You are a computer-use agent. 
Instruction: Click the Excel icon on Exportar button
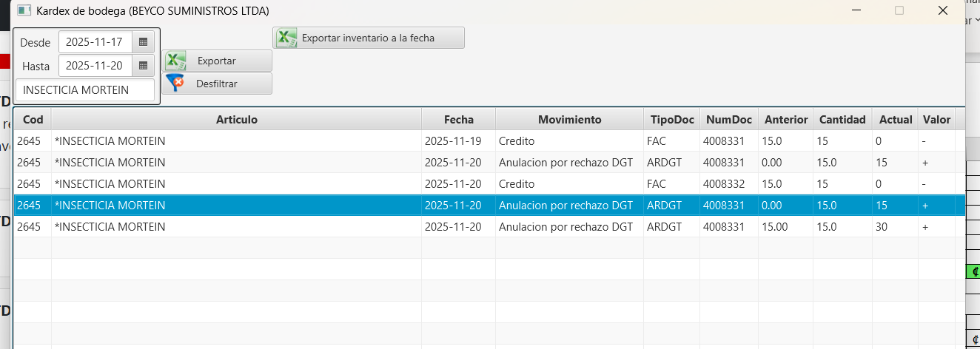(x=175, y=61)
